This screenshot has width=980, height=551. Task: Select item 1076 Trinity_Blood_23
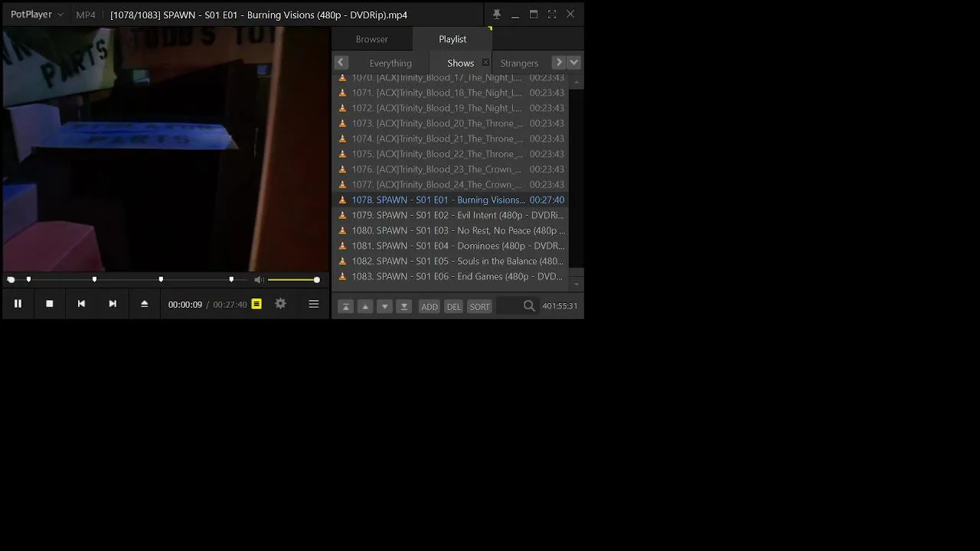452,169
